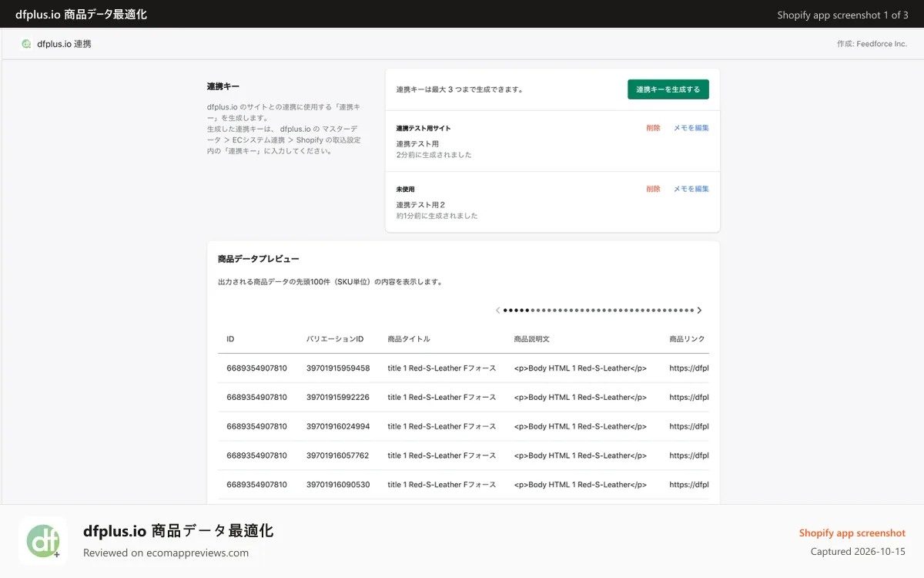Delete the 連携テスト用サイト key

653,128
